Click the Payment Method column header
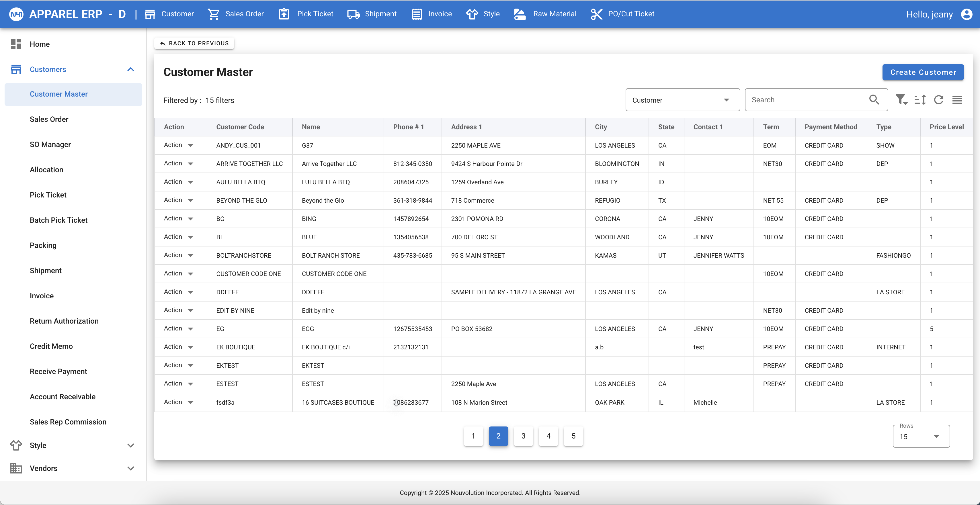The width and height of the screenshot is (980, 505). click(x=831, y=127)
